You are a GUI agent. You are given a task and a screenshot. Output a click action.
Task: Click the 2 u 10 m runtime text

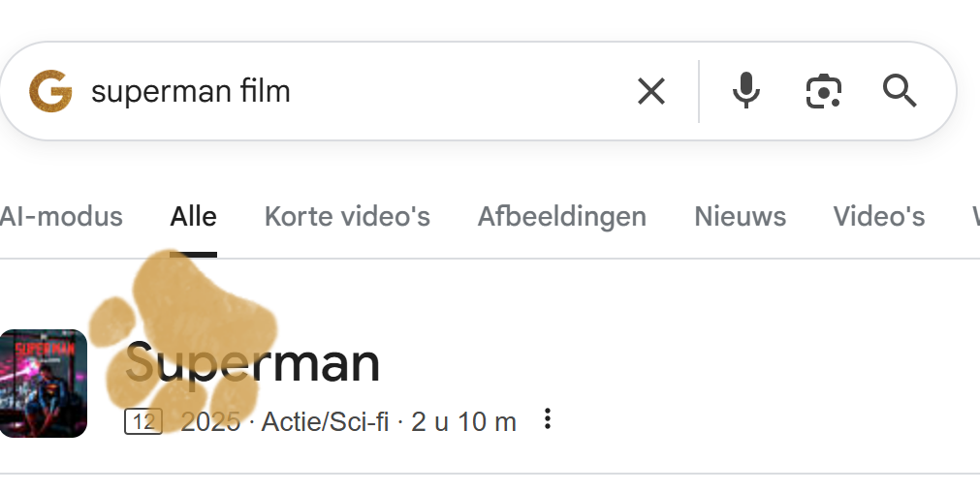(x=463, y=422)
